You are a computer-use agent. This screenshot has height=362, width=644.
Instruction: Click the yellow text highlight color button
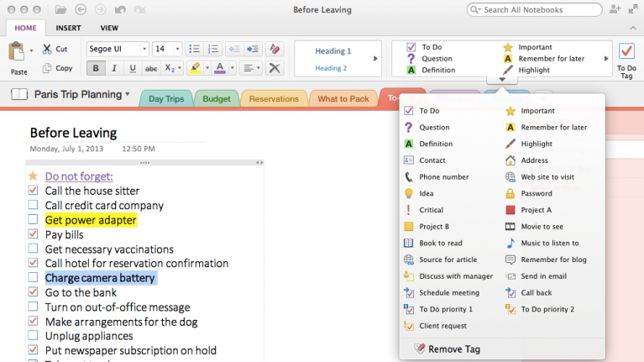(194, 68)
